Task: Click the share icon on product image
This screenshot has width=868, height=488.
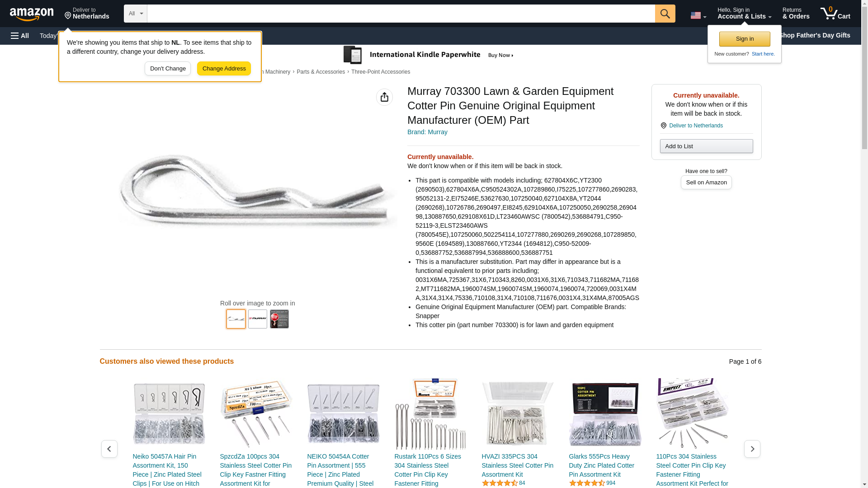Action: tap(384, 97)
